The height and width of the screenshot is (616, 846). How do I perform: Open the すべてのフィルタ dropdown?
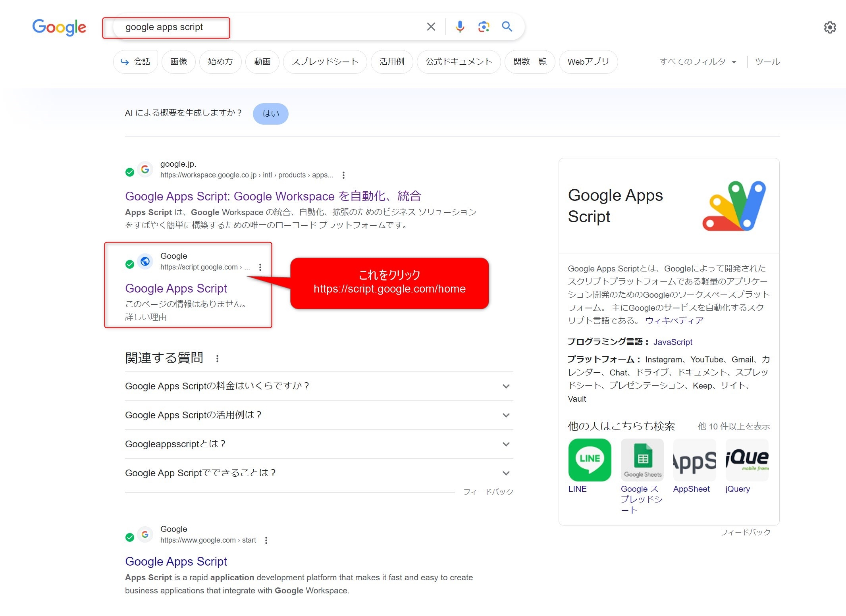(698, 62)
